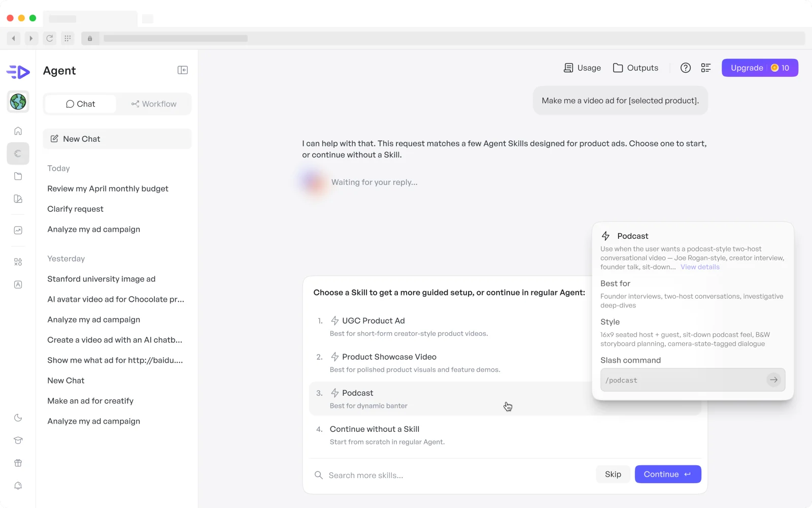Select Continue without a Skill option
This screenshot has width=812, height=508.
(x=505, y=435)
